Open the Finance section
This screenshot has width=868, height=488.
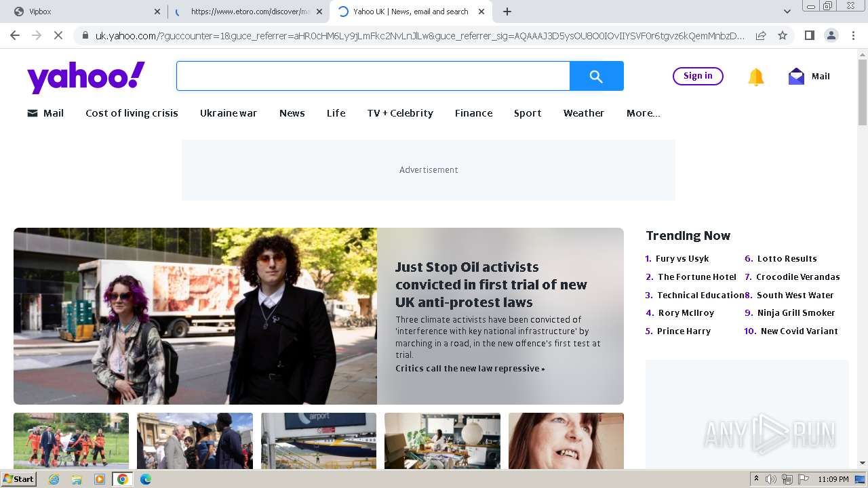click(474, 113)
